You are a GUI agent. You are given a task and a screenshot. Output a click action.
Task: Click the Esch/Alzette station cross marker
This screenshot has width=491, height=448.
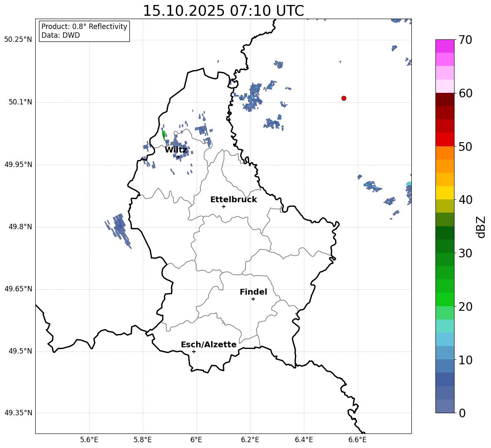tap(194, 351)
